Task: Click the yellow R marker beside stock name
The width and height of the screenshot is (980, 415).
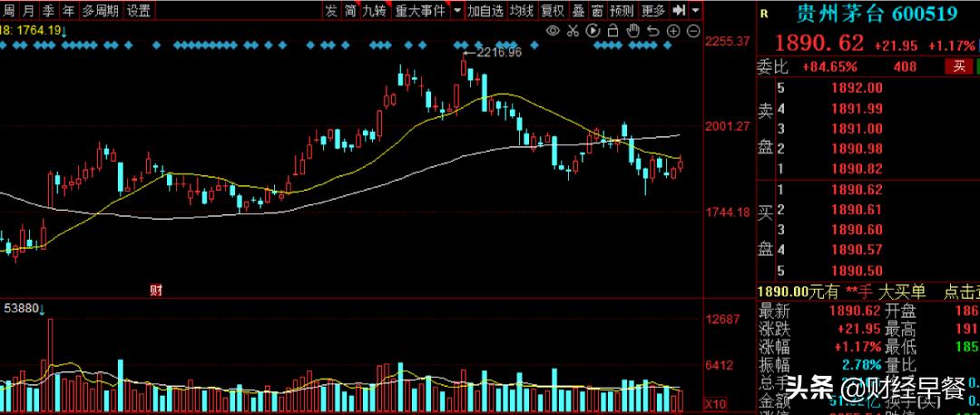Action: pyautogui.click(x=763, y=13)
